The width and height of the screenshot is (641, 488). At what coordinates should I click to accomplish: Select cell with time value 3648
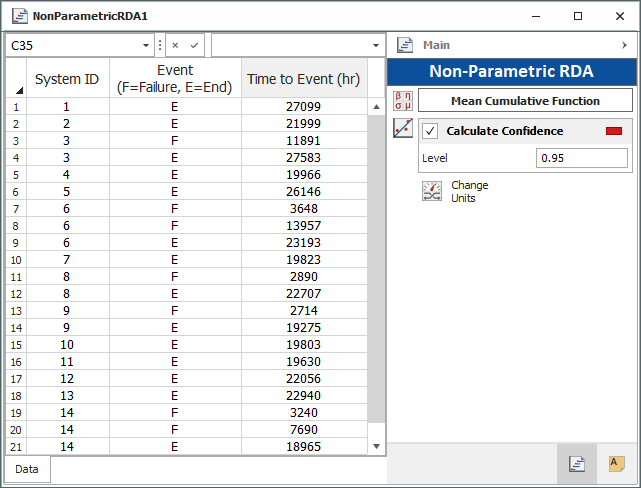(304, 209)
